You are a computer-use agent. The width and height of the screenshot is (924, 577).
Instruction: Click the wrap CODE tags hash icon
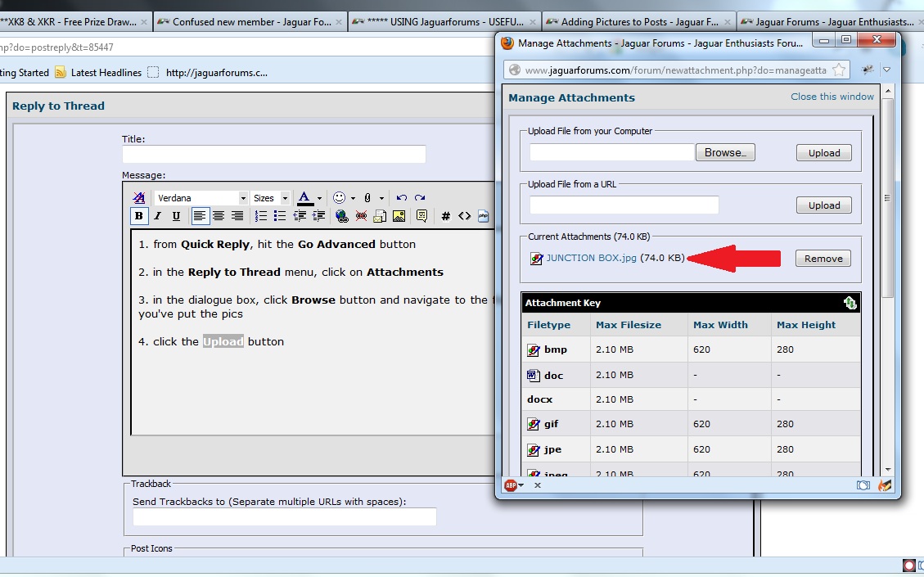coord(445,216)
